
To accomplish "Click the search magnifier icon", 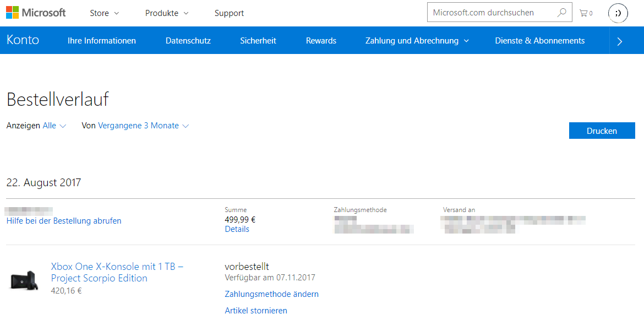I will tap(561, 13).
